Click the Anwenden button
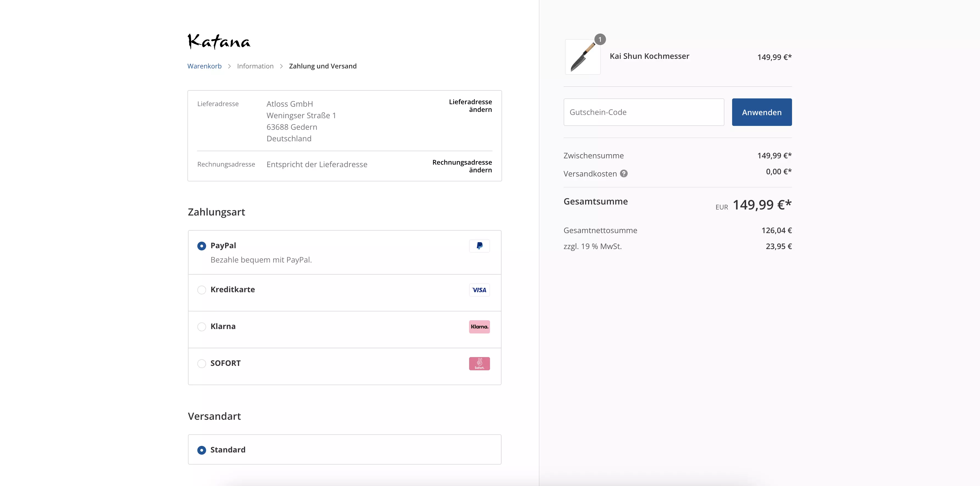 click(x=762, y=112)
